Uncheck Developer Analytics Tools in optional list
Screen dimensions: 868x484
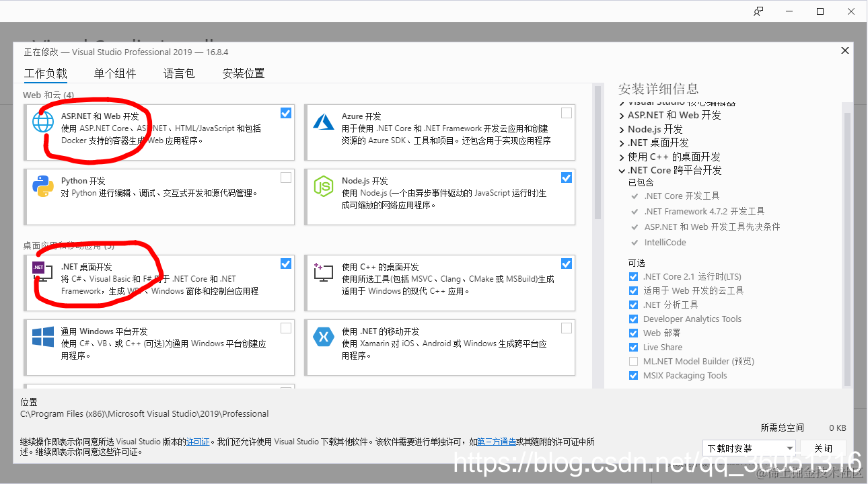tap(633, 319)
